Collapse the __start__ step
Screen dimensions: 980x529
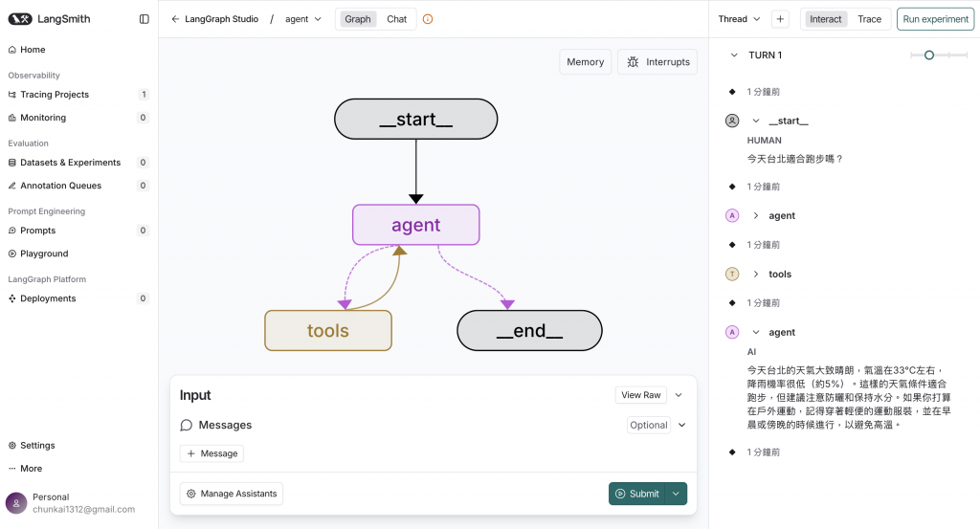[x=756, y=121]
